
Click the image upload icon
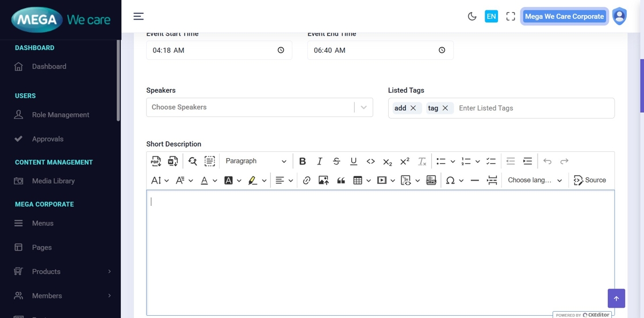coord(324,181)
